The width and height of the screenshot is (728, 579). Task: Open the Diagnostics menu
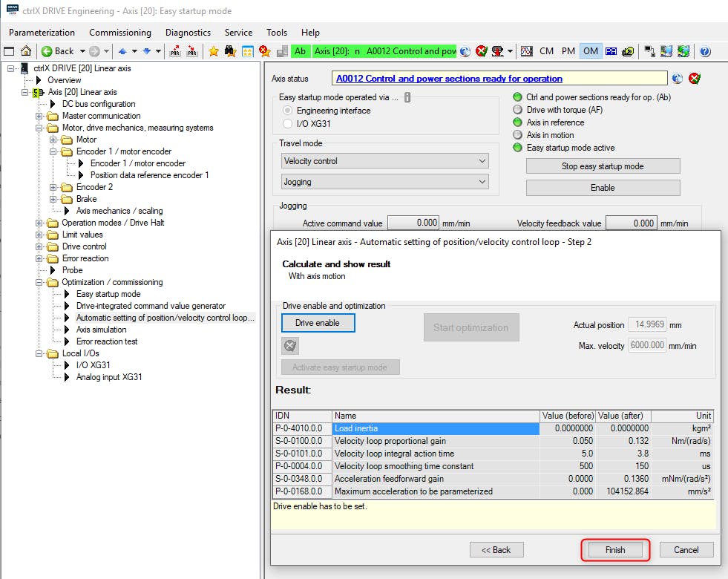coord(188,33)
